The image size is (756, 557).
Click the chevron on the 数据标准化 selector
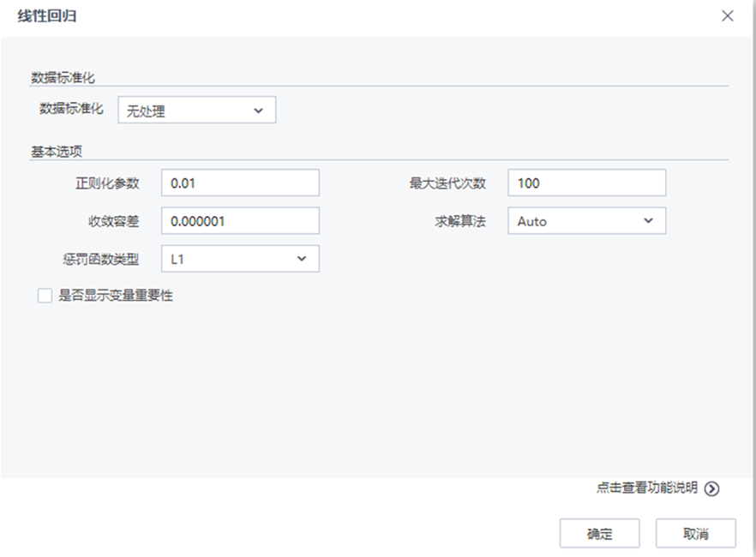click(x=260, y=110)
